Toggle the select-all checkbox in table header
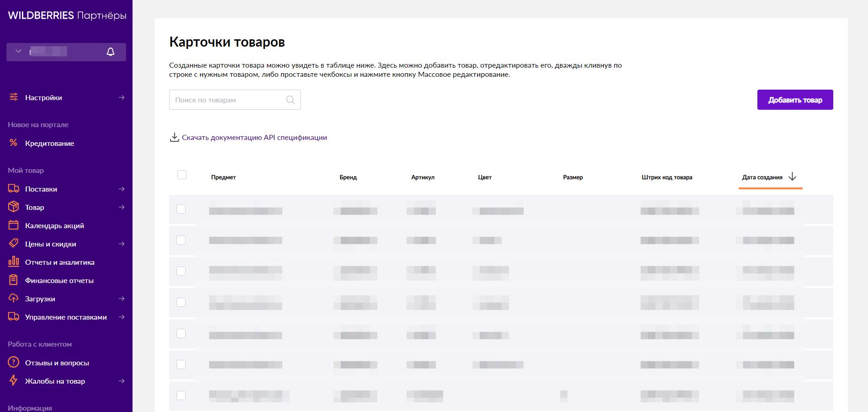868x412 pixels. (182, 175)
